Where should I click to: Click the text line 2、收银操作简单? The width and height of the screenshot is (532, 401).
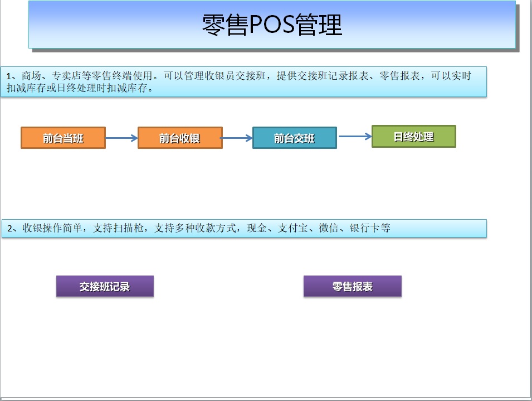click(244, 228)
